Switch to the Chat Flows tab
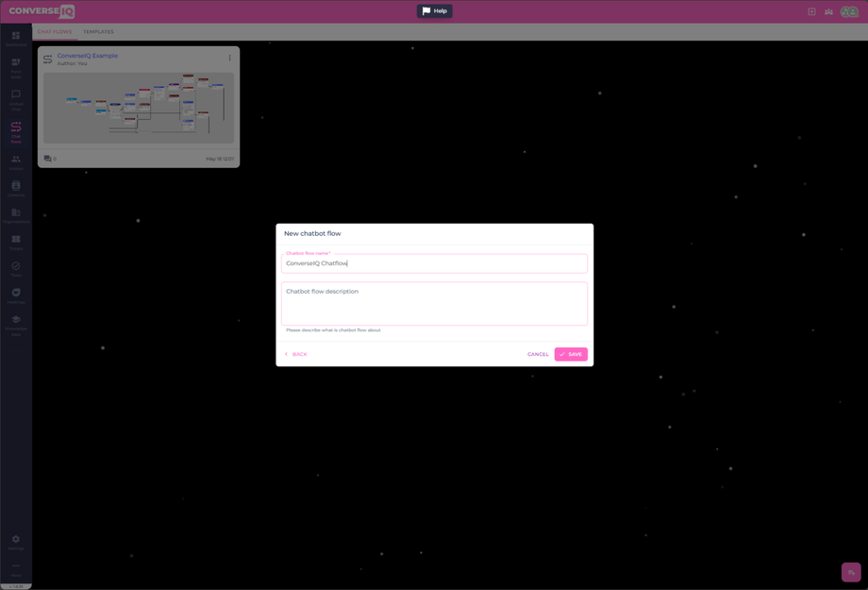 (55, 31)
